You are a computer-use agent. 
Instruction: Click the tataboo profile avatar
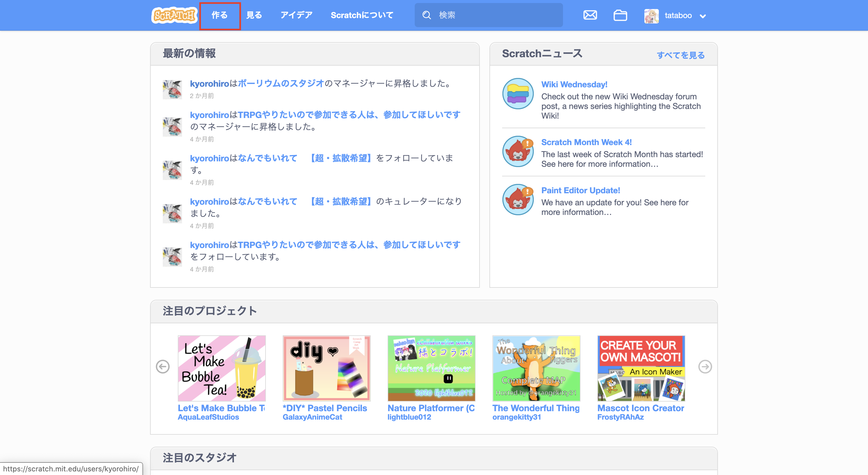point(651,16)
